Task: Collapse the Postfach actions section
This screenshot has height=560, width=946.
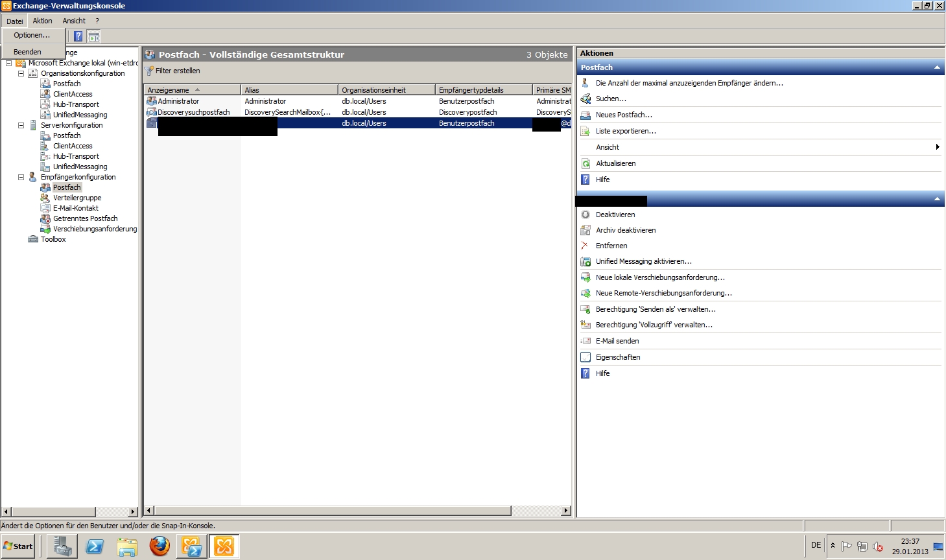Action: [x=937, y=67]
